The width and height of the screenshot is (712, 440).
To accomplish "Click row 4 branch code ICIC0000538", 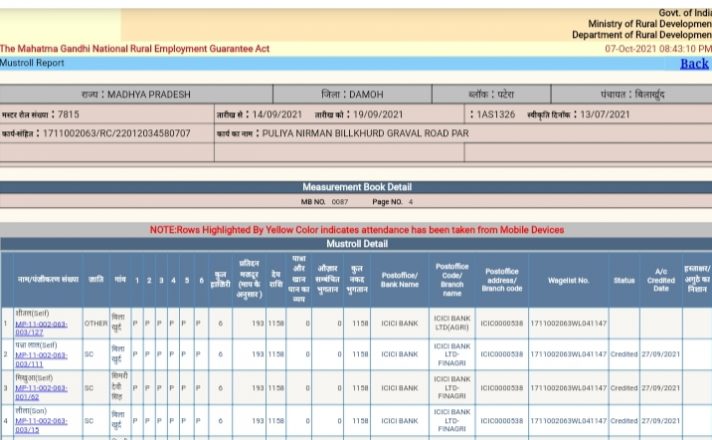I will [502, 421].
